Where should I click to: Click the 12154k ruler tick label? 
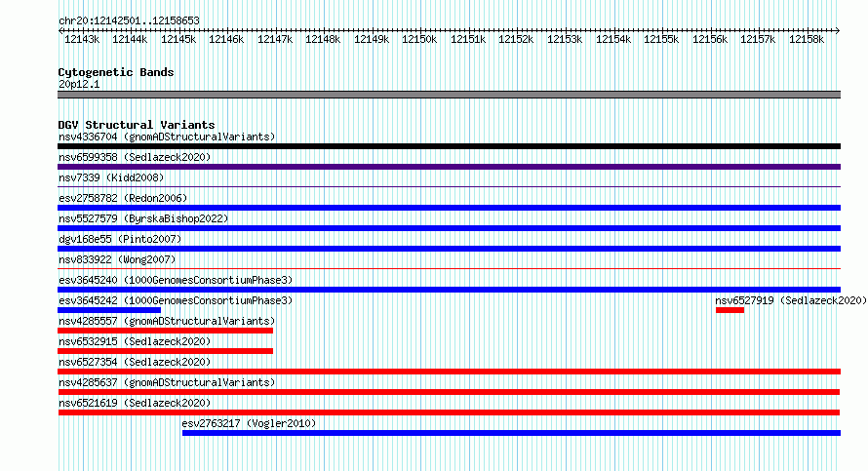click(613, 39)
